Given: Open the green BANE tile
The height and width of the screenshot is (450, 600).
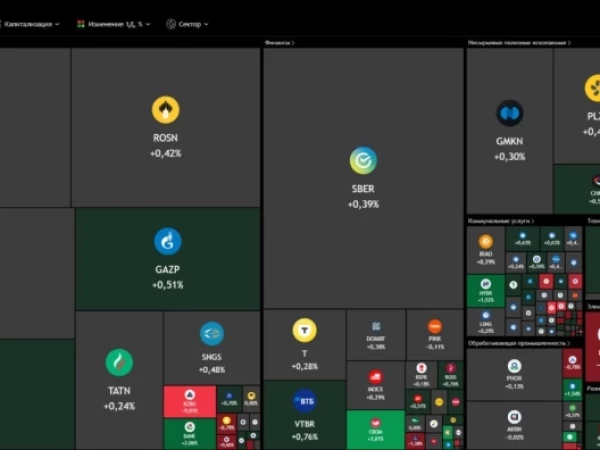Looking at the screenshot, I should pos(190,434).
